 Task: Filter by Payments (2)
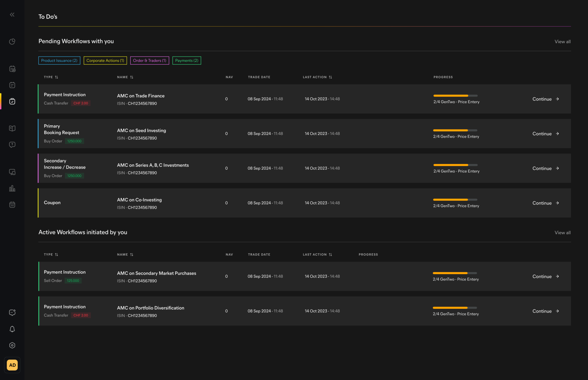click(x=187, y=61)
